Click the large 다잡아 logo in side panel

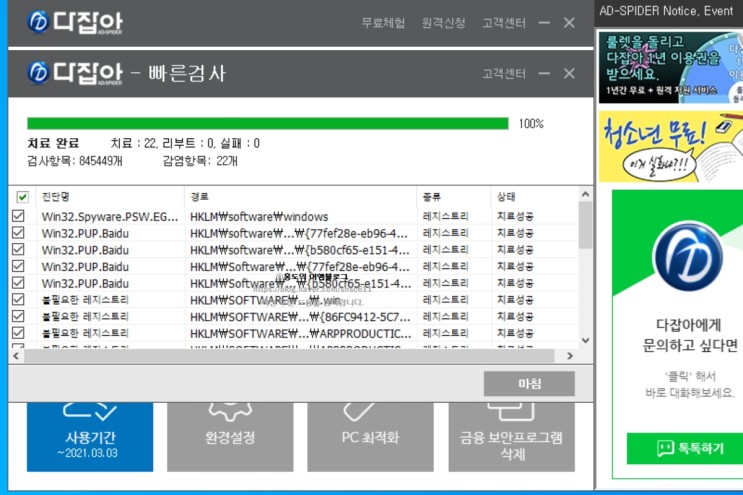click(x=688, y=256)
